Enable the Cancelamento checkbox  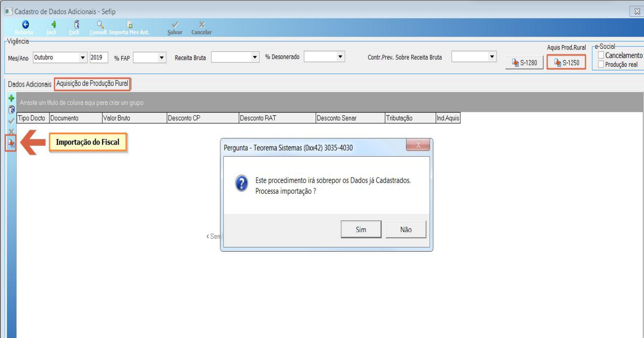(x=601, y=55)
